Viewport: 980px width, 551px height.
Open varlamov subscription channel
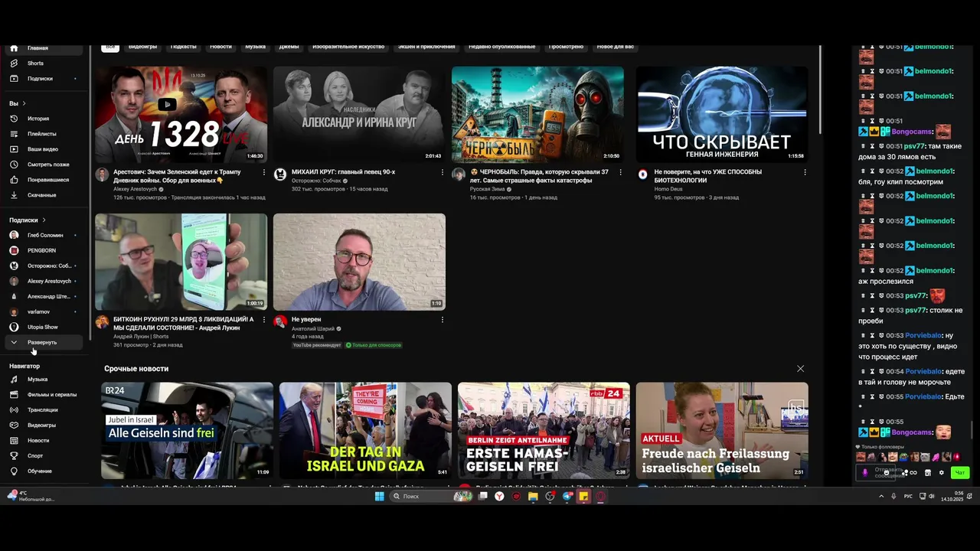point(44,311)
